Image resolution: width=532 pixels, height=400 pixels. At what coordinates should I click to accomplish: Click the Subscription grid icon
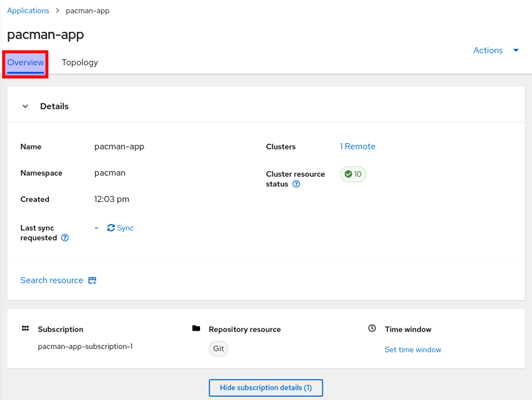(25, 328)
